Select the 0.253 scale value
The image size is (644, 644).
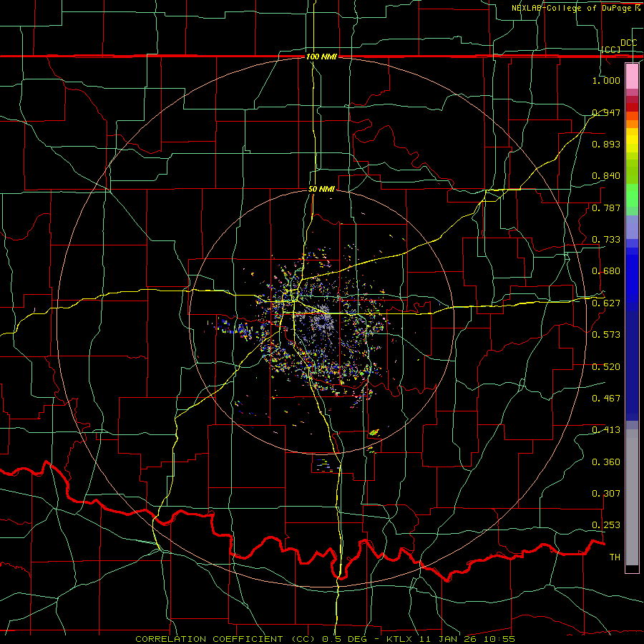tap(606, 525)
